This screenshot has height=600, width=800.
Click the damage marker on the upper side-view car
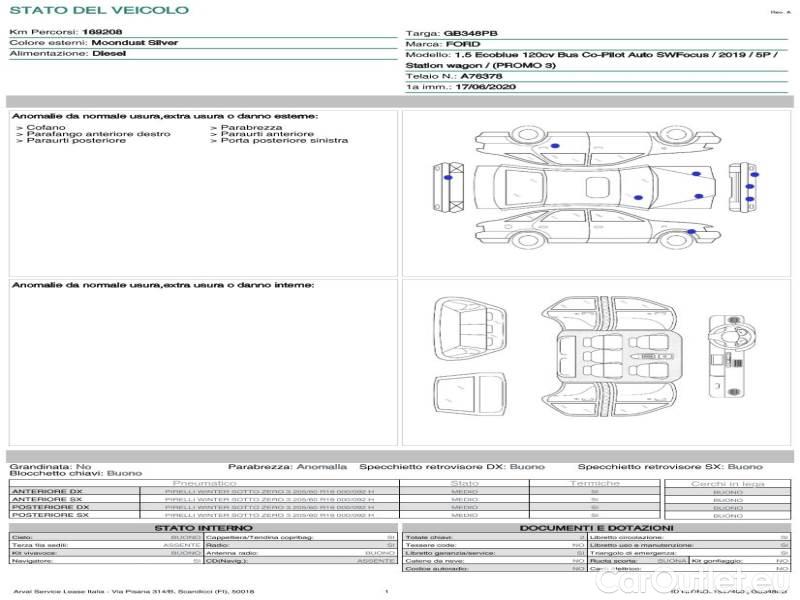tap(555, 147)
